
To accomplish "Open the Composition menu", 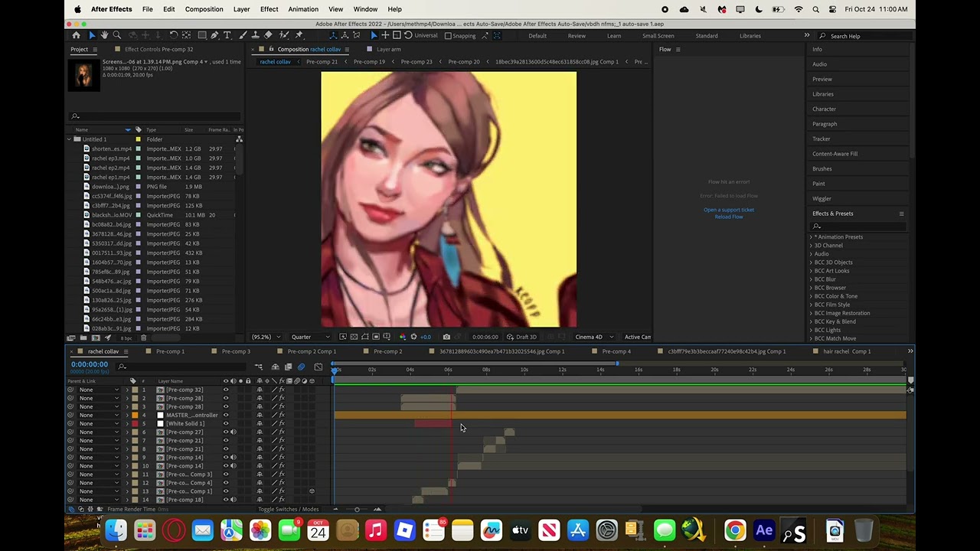I will pos(204,9).
